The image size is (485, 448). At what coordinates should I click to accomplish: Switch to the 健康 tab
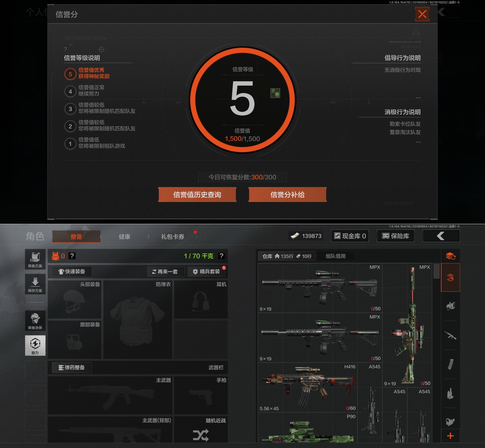tap(124, 237)
